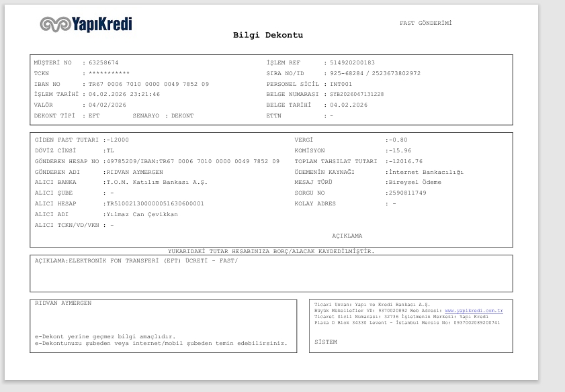Viewport: 565px width, 392px height.
Task: Select the VALÖR date 04/02/2026
Action: pyautogui.click(x=107, y=105)
